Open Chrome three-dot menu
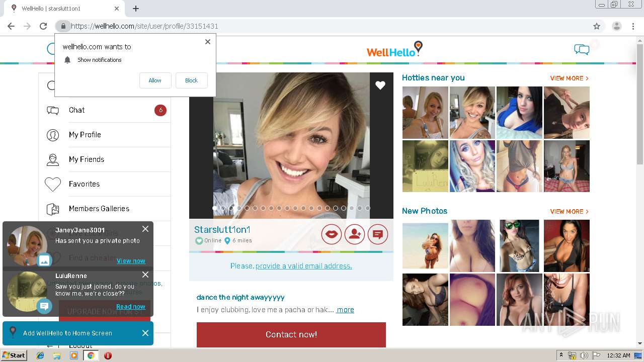This screenshot has width=644, height=362. [x=633, y=26]
